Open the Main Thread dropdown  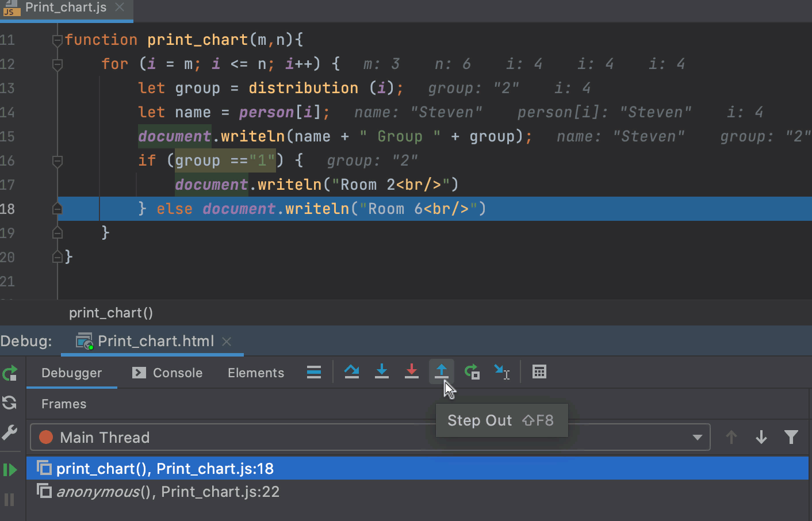pyautogui.click(x=370, y=438)
